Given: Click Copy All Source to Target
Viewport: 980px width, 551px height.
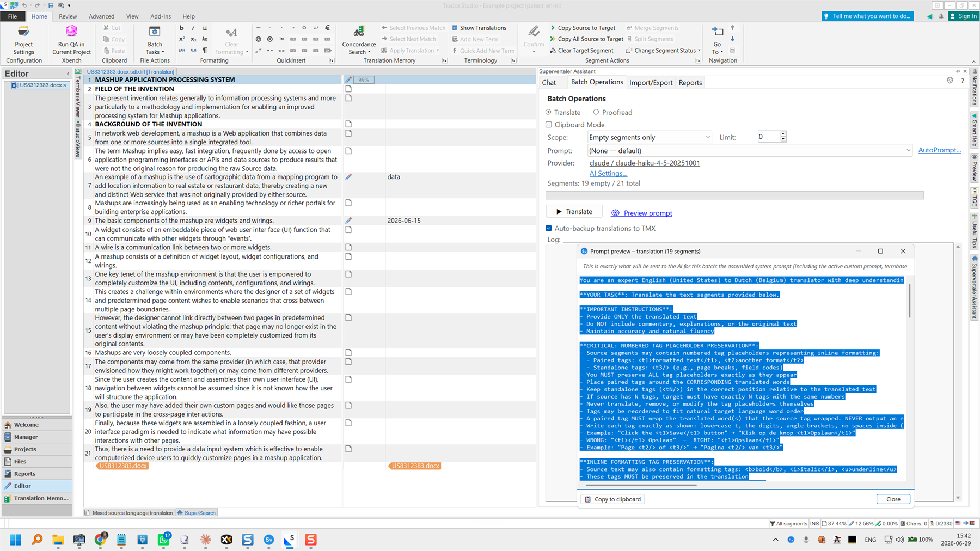Looking at the screenshot, I should click(586, 39).
